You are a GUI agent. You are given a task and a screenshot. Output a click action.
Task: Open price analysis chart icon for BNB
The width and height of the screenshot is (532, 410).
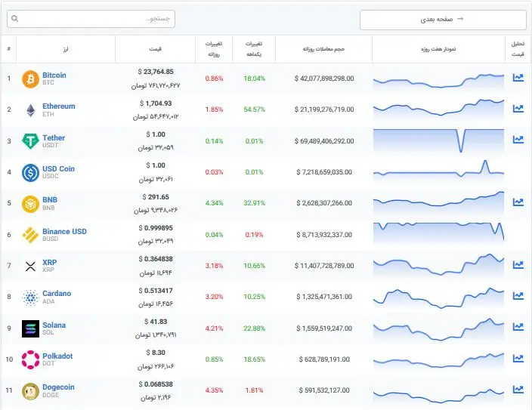click(518, 202)
